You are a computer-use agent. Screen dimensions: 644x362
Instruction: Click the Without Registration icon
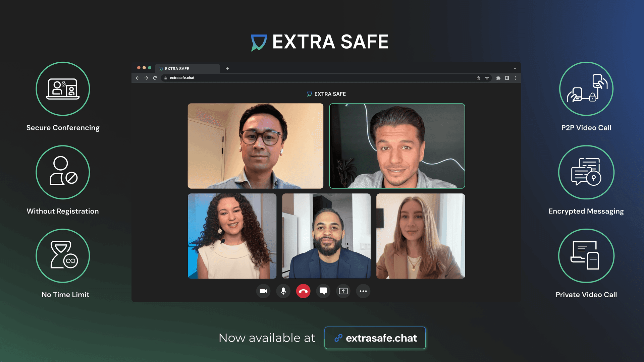click(63, 172)
